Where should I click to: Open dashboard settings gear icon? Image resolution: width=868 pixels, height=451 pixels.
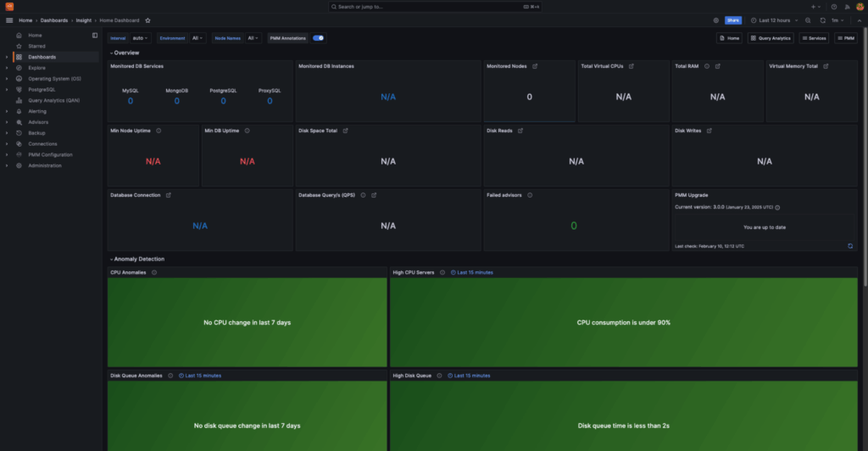[715, 20]
